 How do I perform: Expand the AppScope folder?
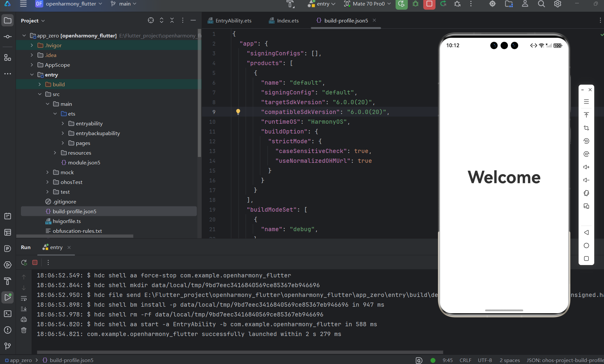(x=32, y=65)
